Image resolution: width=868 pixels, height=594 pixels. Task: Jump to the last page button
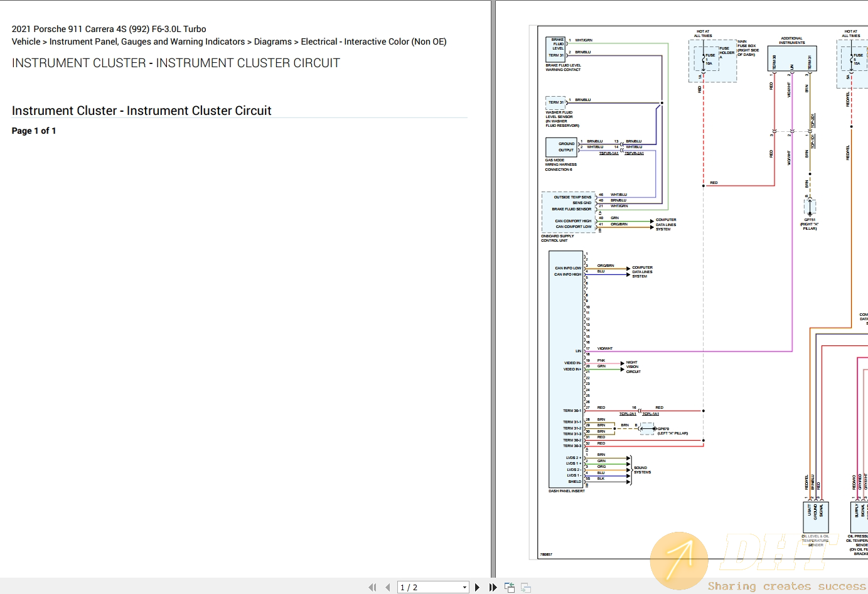[x=493, y=587]
